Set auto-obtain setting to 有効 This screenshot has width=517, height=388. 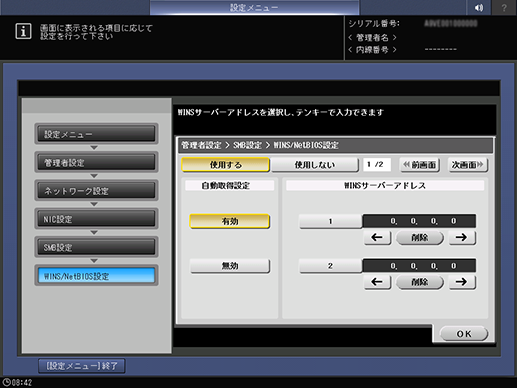click(x=230, y=221)
